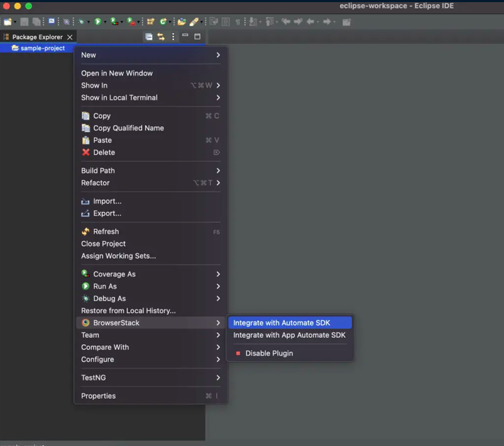
Task: Click the Save All toolbar icon
Action: pyautogui.click(x=37, y=22)
